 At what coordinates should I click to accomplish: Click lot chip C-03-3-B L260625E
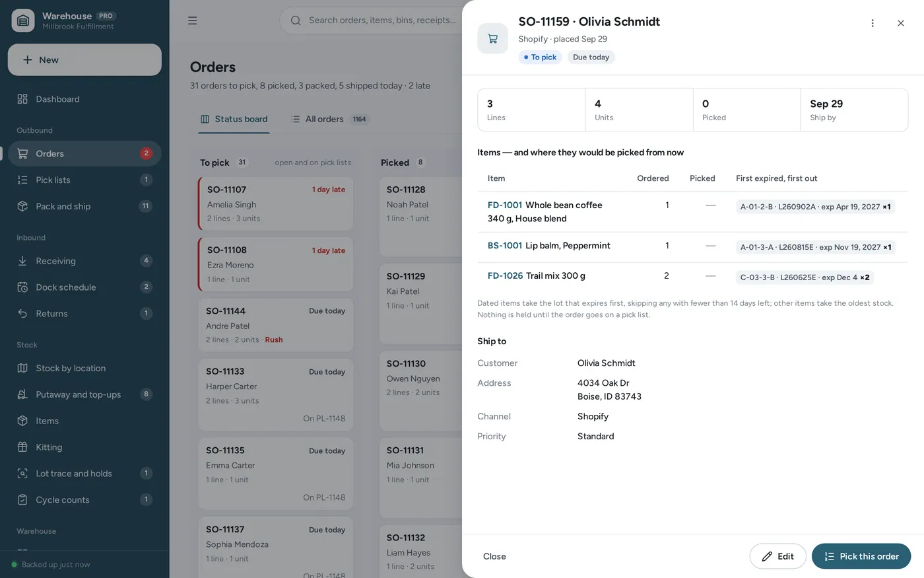[805, 277]
